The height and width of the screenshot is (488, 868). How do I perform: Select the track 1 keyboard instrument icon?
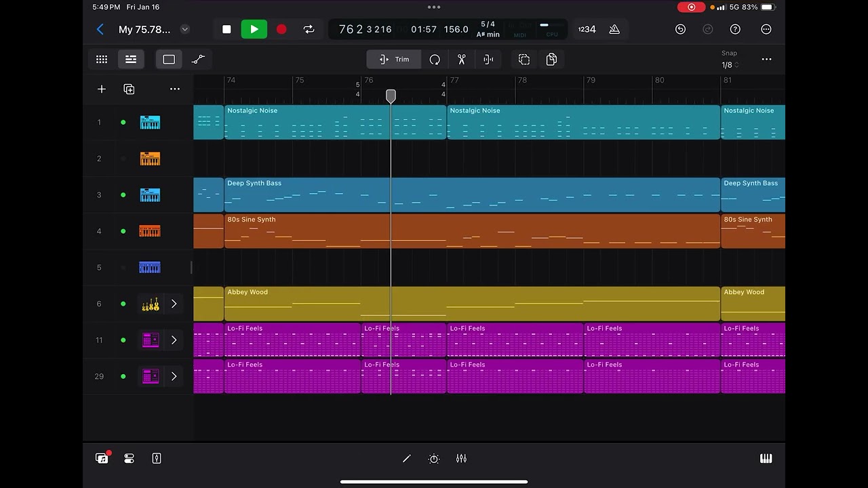(150, 123)
